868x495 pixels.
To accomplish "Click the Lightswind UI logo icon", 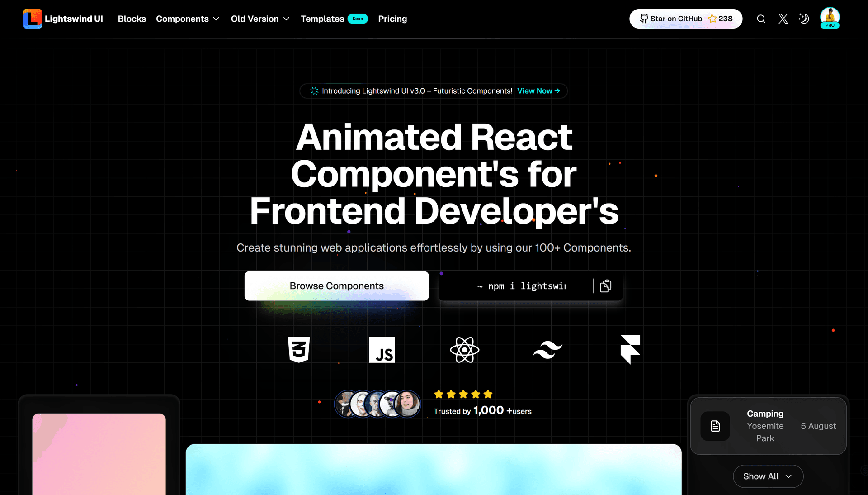I will [x=32, y=19].
